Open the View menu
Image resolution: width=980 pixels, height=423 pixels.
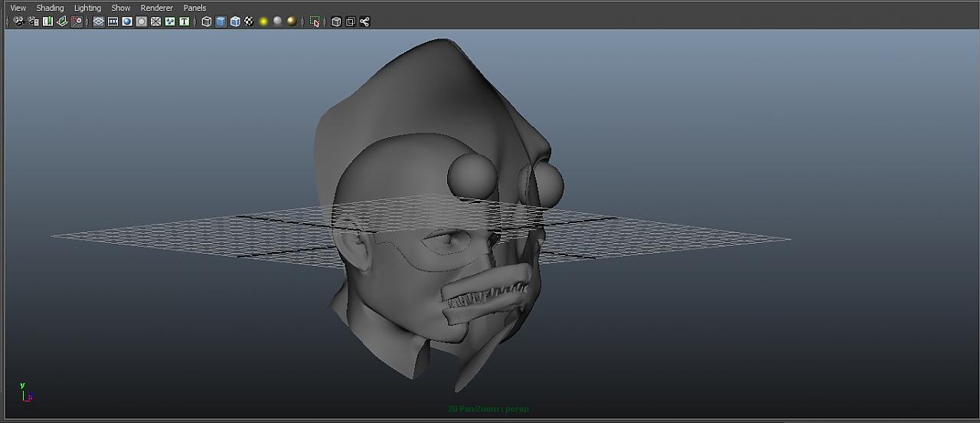tap(18, 8)
